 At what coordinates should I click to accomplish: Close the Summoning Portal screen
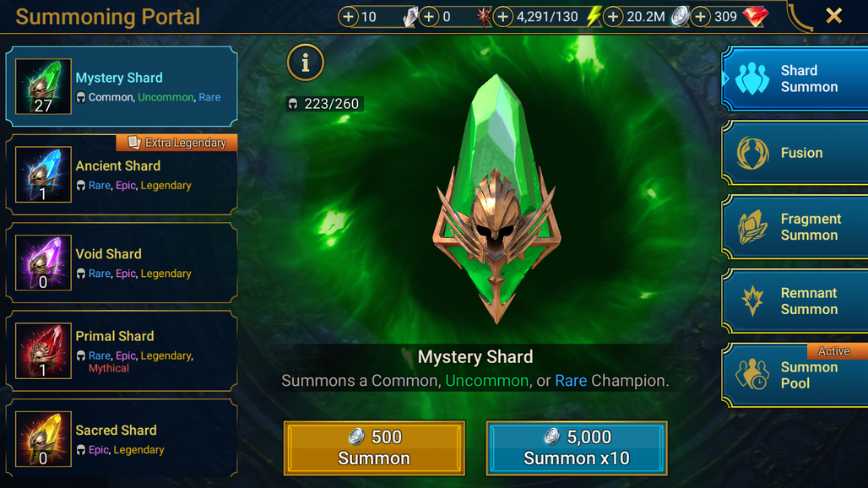pyautogui.click(x=833, y=16)
